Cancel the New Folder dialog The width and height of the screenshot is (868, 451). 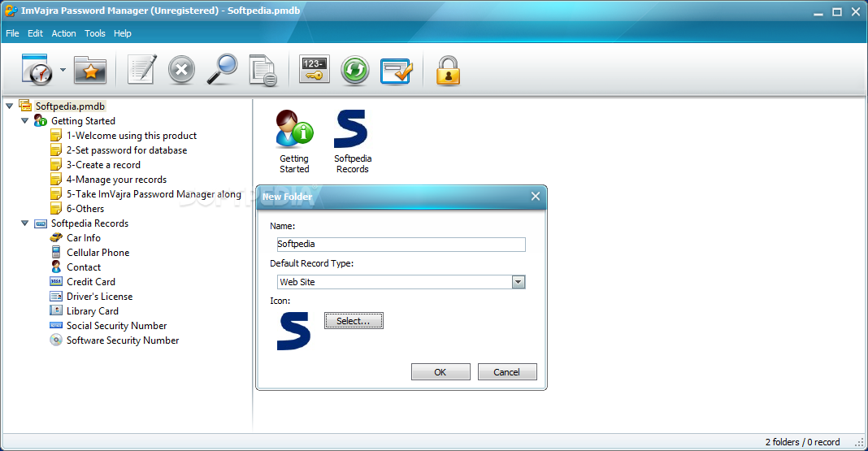point(507,372)
